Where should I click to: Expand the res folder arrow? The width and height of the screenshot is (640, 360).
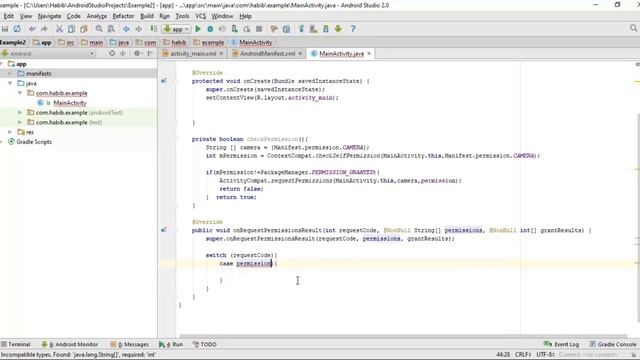(x=10, y=132)
